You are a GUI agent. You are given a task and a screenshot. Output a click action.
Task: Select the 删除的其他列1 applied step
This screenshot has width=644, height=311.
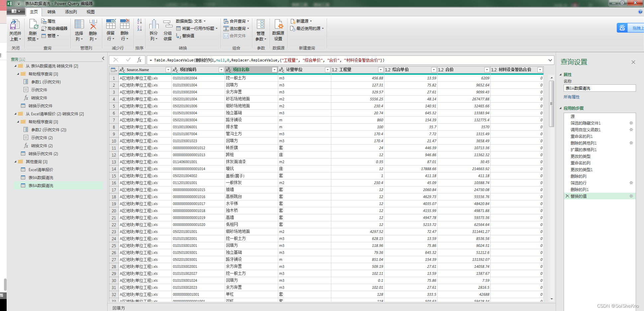pyautogui.click(x=584, y=143)
